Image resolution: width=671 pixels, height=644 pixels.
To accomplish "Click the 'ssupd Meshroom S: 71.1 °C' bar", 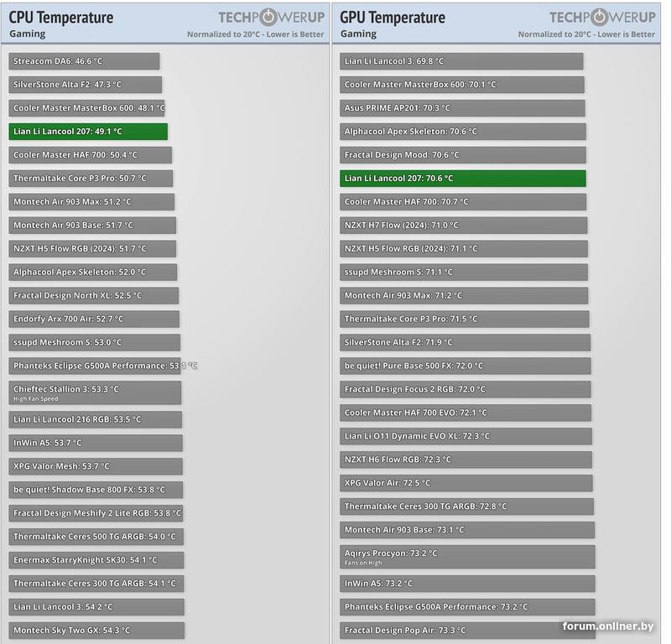I will pos(464,273).
